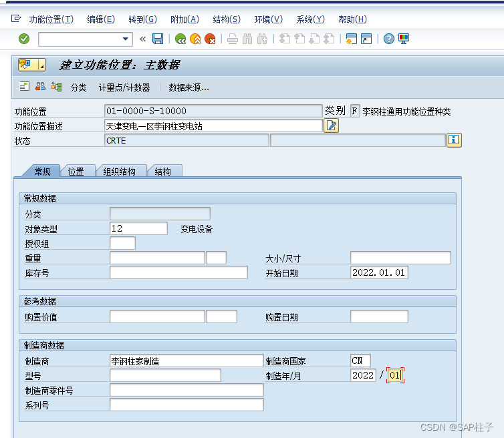Click the system menu icon left of 功能位置(T)

tap(16, 19)
